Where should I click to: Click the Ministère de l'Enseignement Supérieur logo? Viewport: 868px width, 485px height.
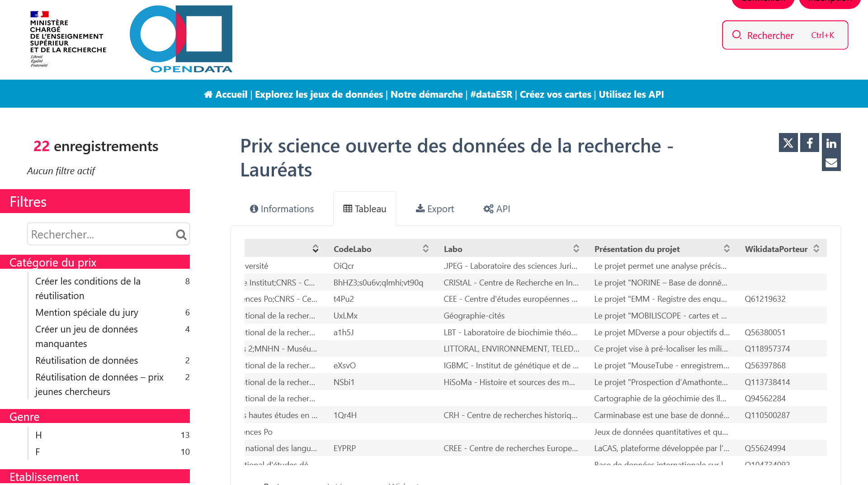[x=68, y=39]
